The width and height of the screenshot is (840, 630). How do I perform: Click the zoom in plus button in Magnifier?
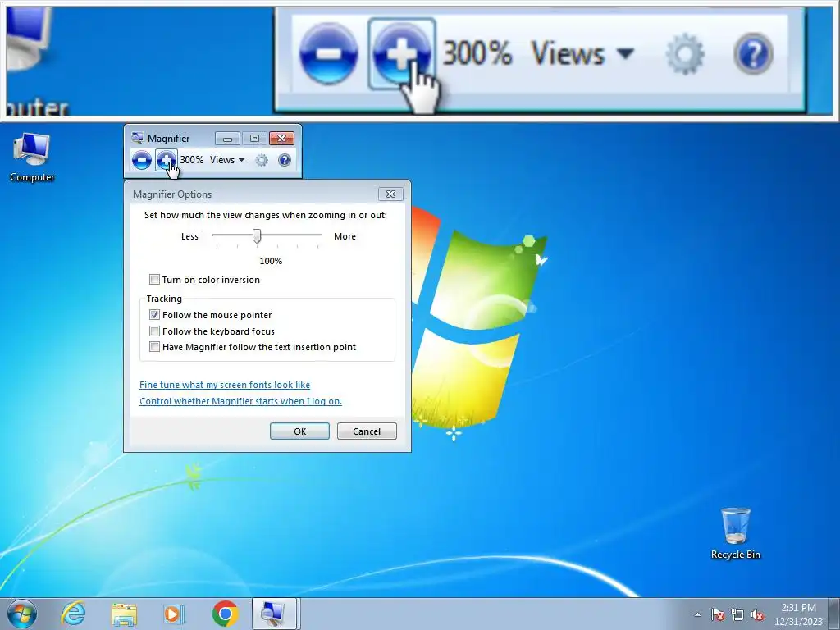tap(166, 160)
